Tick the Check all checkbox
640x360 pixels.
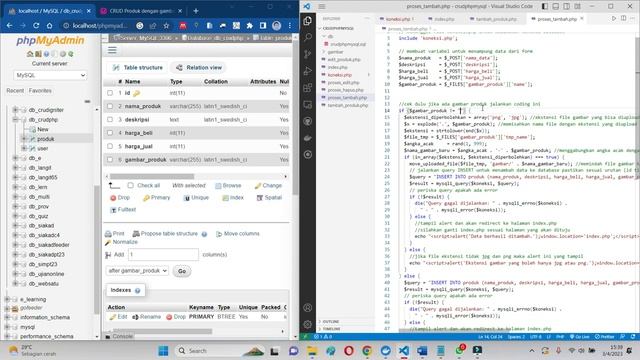(x=130, y=185)
